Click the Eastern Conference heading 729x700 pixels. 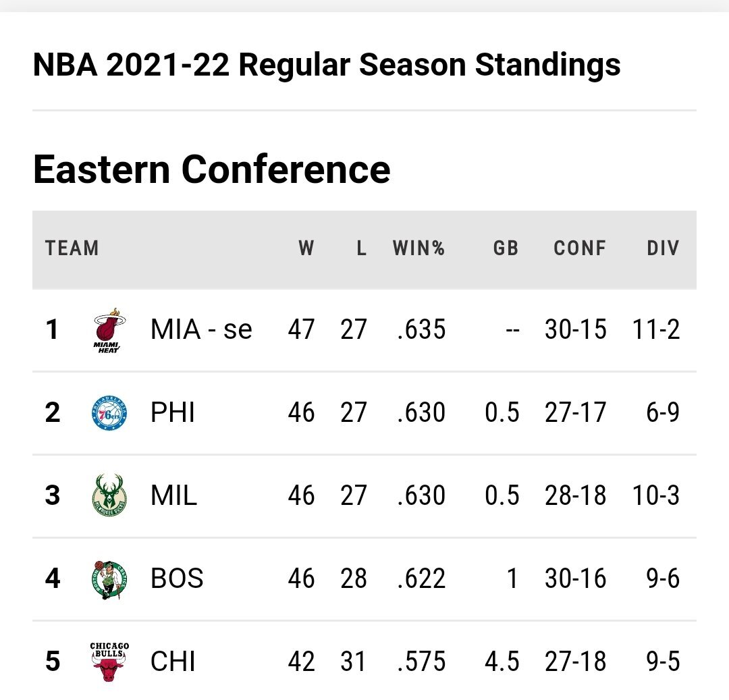click(212, 169)
